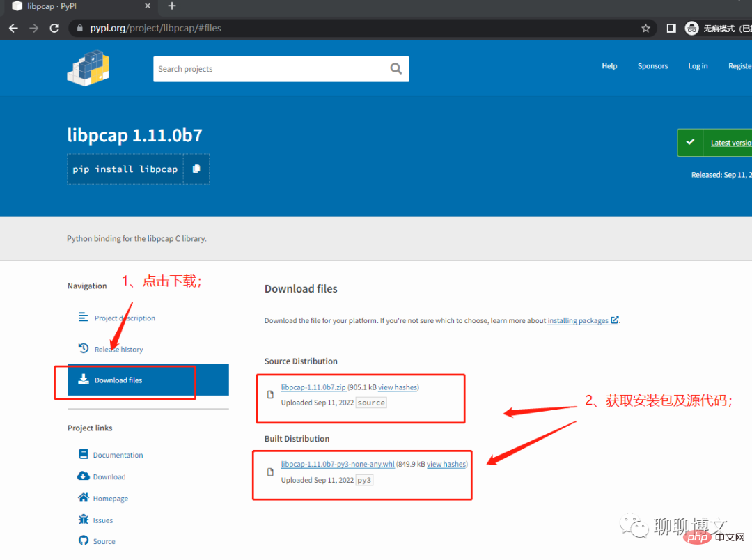
Task: Click the search magnifier icon
Action: 396,69
